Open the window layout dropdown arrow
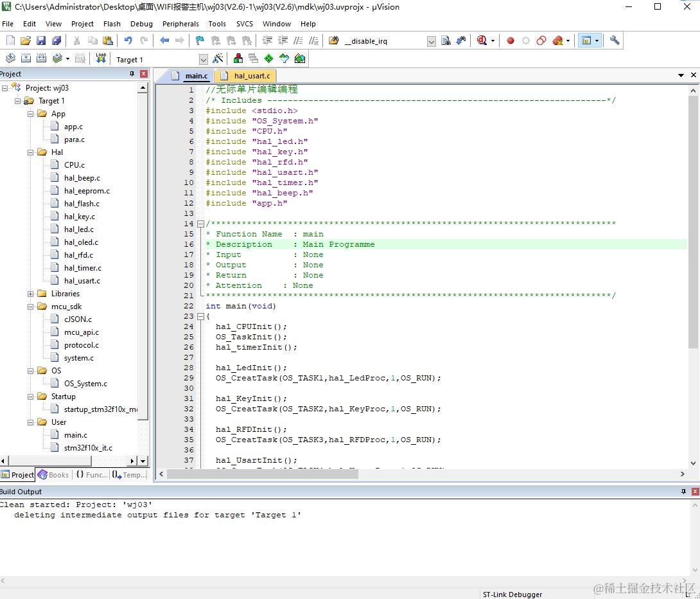700x599 pixels. point(597,40)
